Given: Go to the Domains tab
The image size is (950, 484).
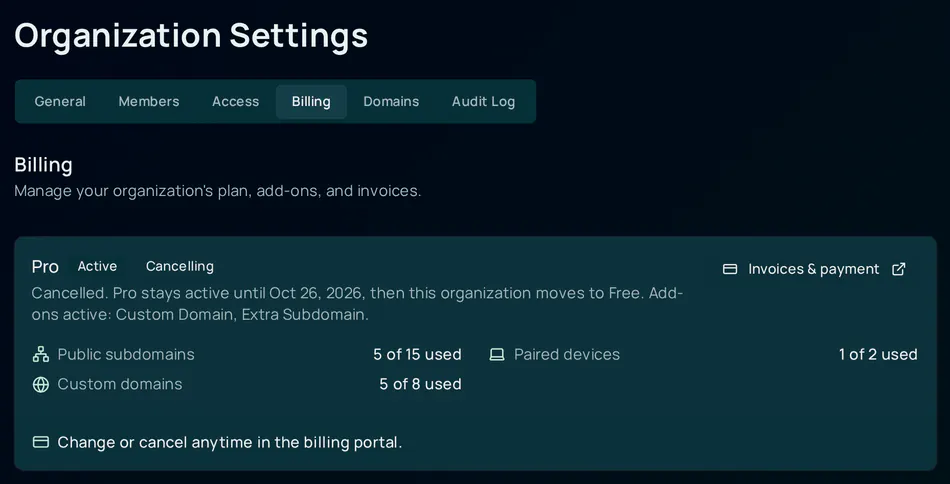Looking at the screenshot, I should tap(391, 102).
